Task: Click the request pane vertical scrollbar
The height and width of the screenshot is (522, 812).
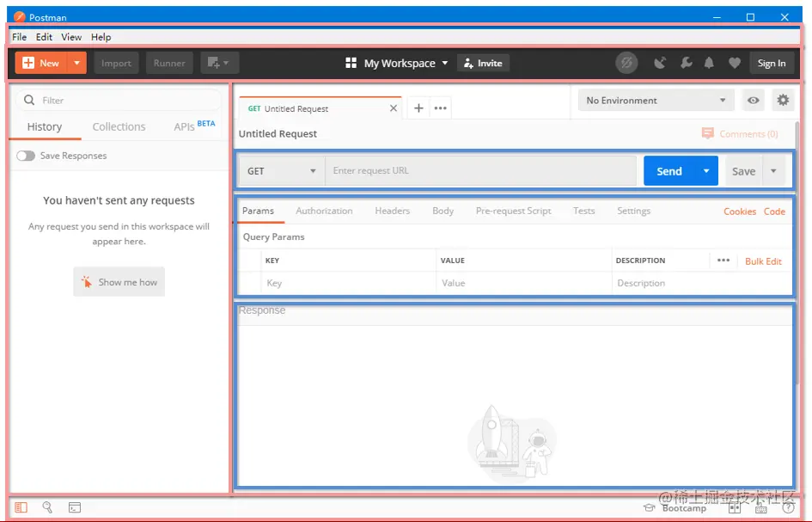Action: [797, 252]
